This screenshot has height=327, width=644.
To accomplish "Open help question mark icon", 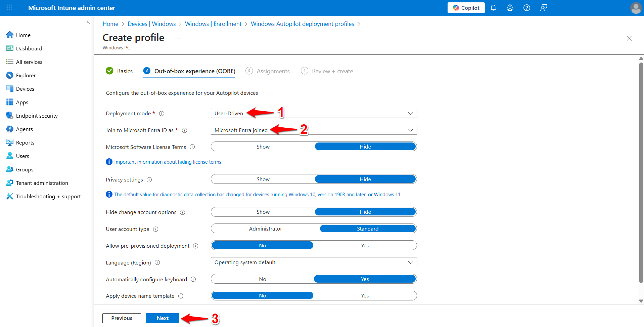I will pyautogui.click(x=527, y=8).
